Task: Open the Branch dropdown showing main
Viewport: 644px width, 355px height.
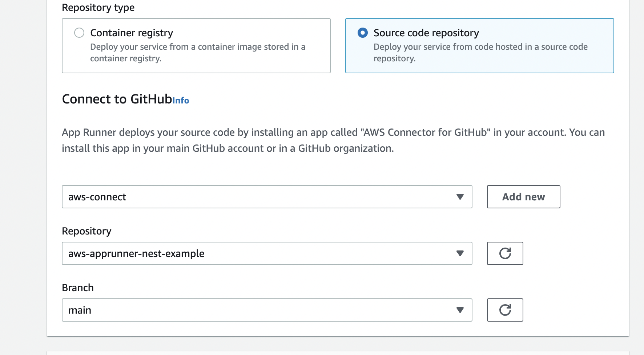Action: click(267, 310)
